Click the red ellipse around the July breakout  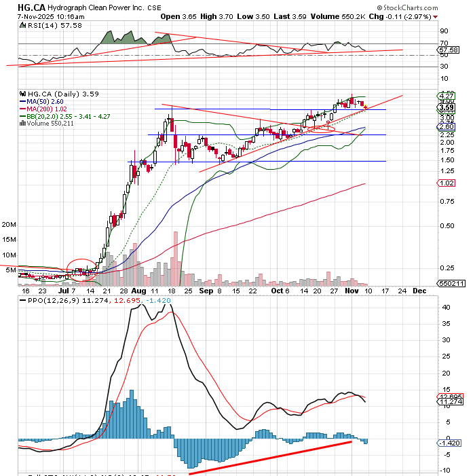81,270
